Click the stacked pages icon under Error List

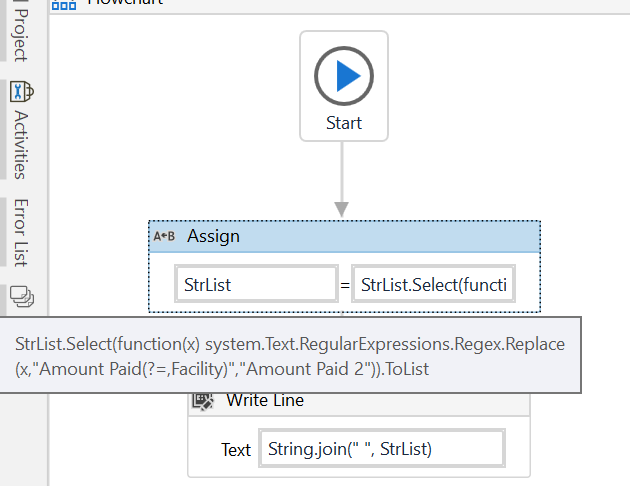21,296
